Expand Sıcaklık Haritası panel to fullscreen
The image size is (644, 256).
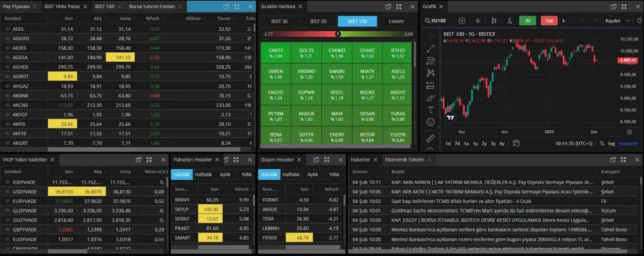point(399,6)
